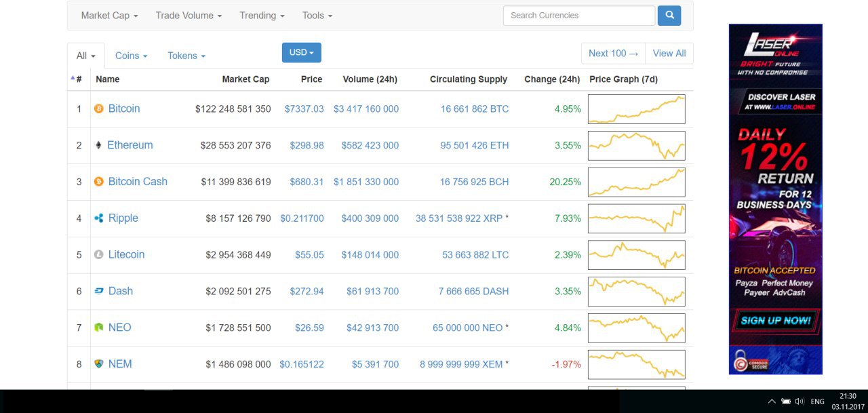Open the NEO name link

click(x=119, y=328)
